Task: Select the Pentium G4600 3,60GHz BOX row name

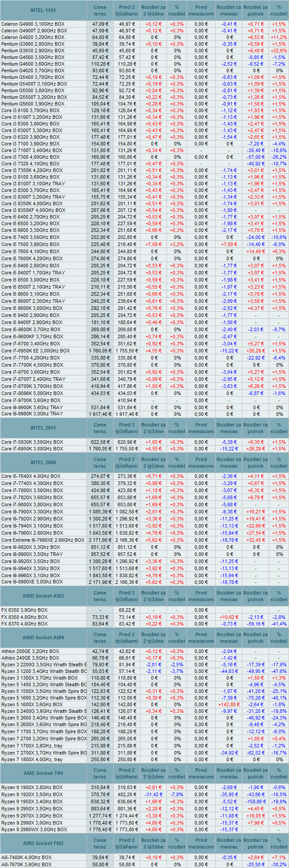Action: 33,64
